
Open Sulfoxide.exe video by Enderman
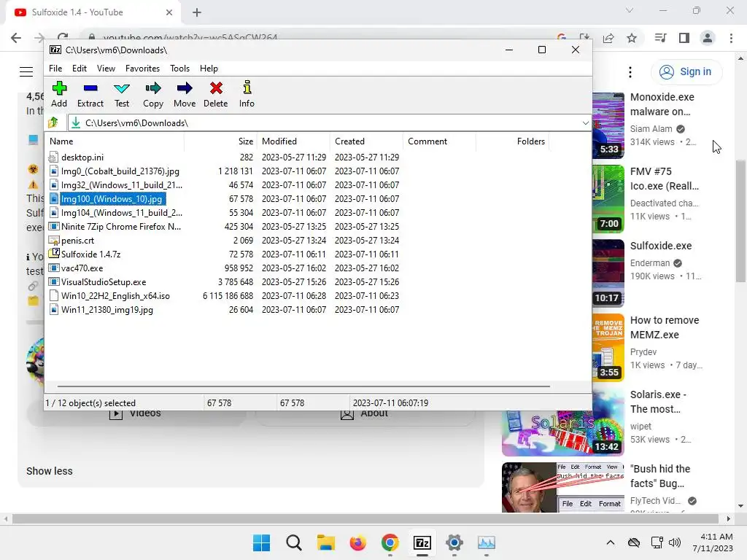click(x=661, y=246)
